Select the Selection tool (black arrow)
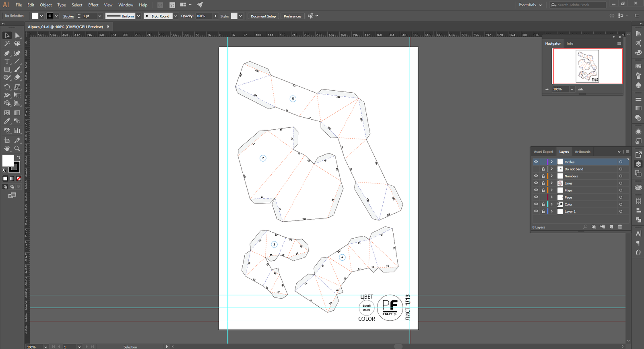Image resolution: width=644 pixels, height=349 pixels. pyautogui.click(x=7, y=35)
